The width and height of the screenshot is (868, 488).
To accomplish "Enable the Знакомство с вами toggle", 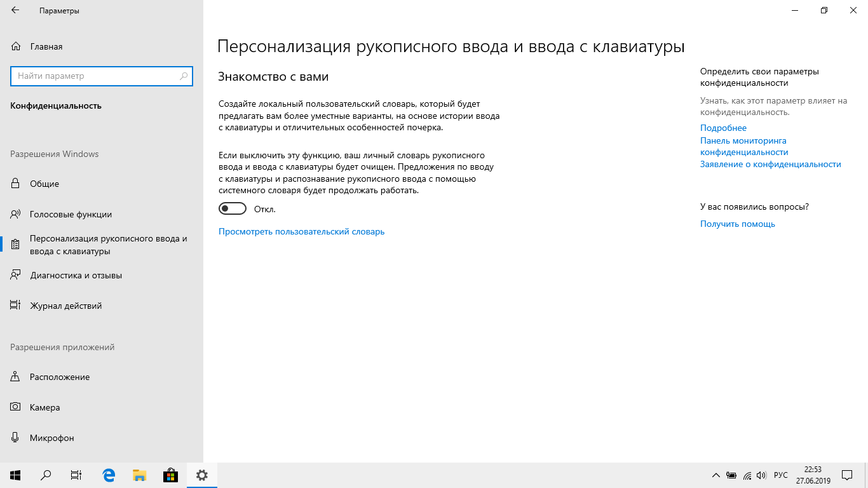I will click(x=232, y=209).
